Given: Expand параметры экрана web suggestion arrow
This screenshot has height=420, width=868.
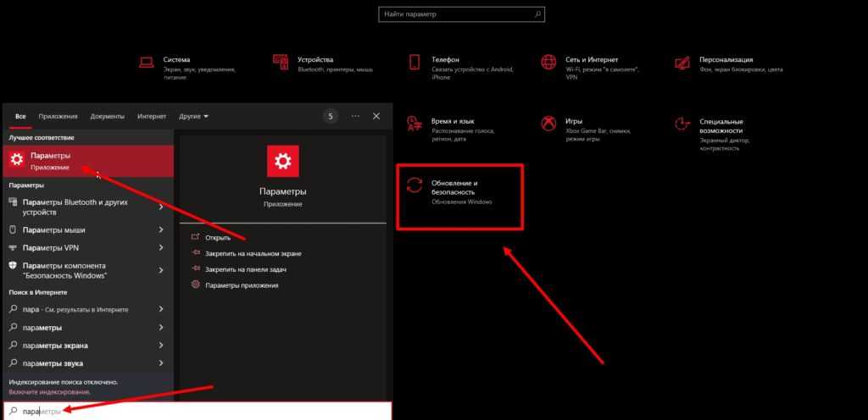Looking at the screenshot, I should coord(161,345).
